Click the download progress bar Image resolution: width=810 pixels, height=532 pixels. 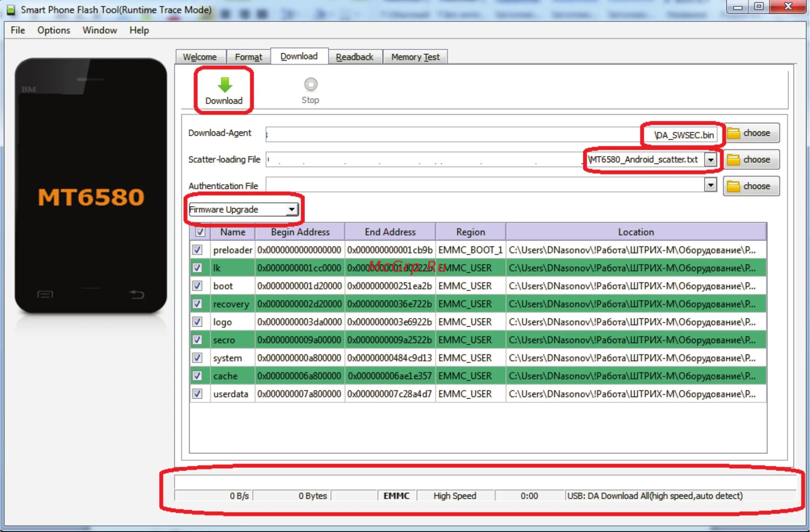(484, 482)
